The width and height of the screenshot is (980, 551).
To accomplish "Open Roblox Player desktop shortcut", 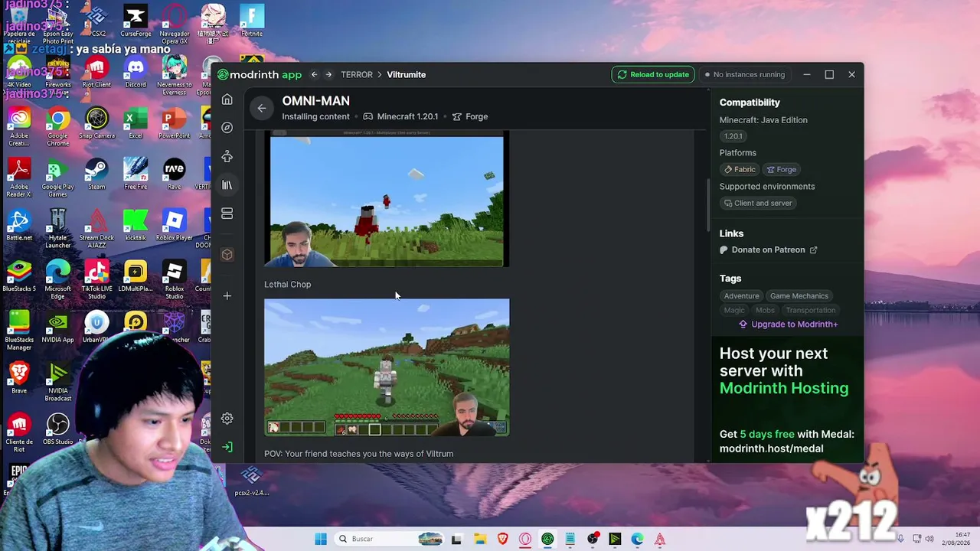I will tap(175, 226).
